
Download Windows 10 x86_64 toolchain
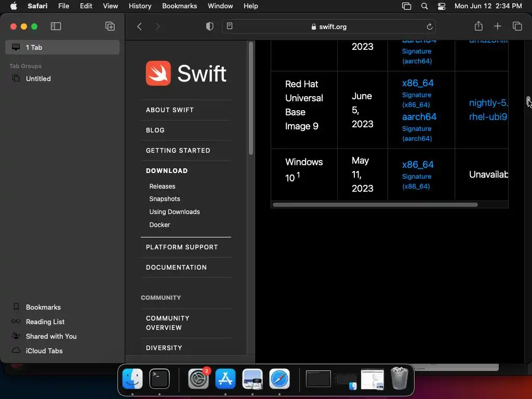point(418,165)
